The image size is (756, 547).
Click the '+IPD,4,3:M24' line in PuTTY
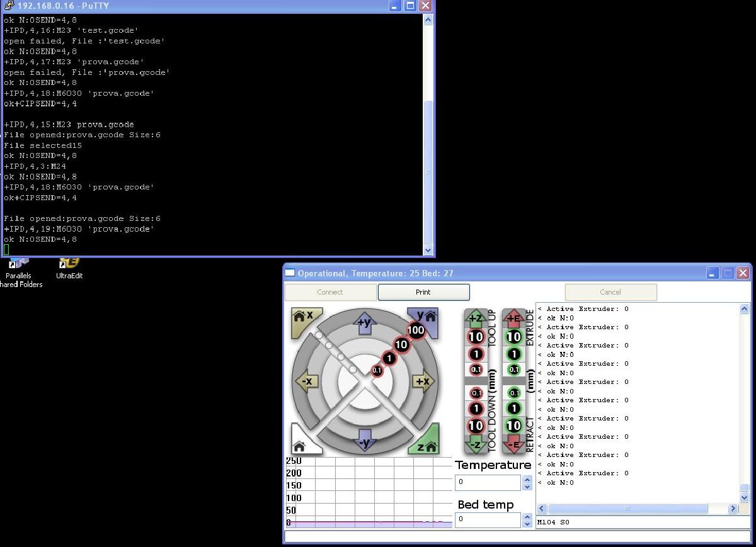coord(35,166)
